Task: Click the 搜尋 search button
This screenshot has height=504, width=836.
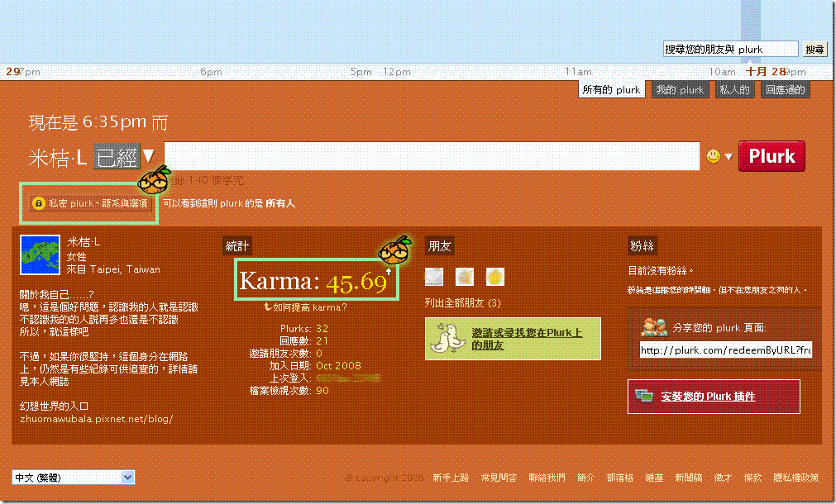Action: [815, 50]
